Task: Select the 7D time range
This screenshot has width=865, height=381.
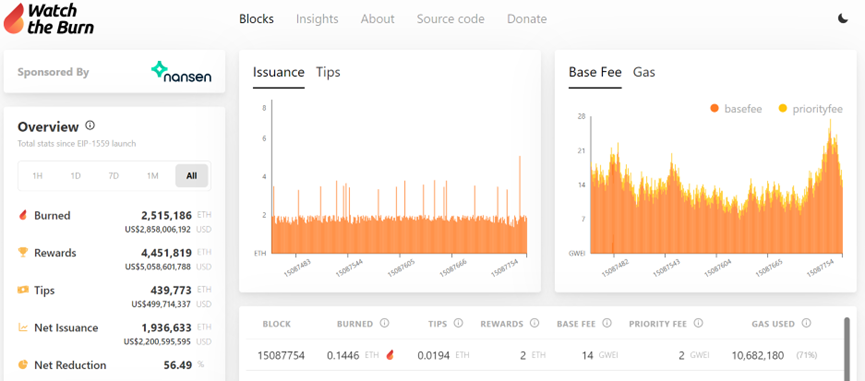Action: pos(114,176)
